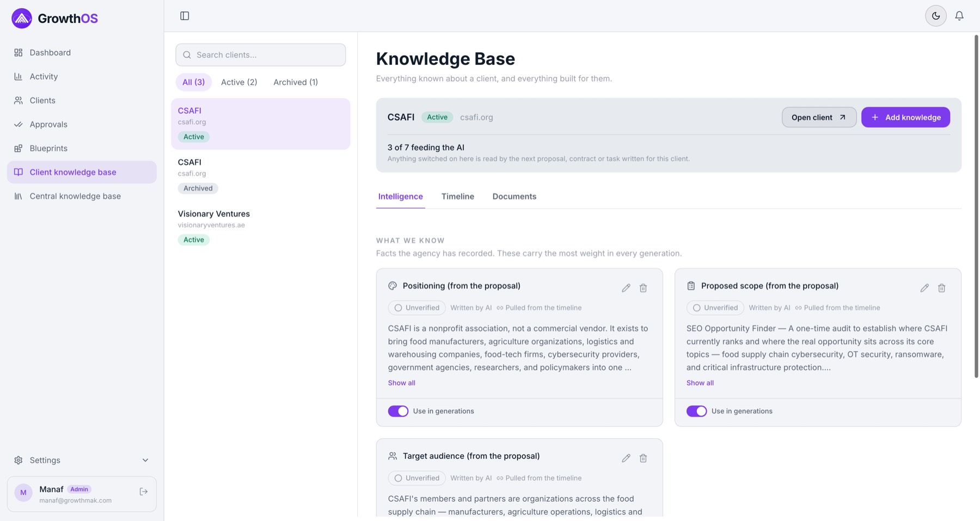Click Manaf's avatar circle

pyautogui.click(x=23, y=493)
